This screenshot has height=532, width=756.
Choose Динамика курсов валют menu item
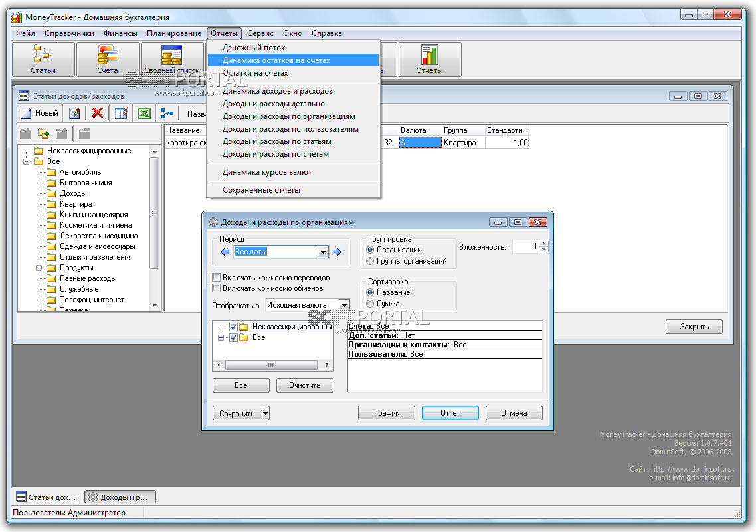coord(293,172)
